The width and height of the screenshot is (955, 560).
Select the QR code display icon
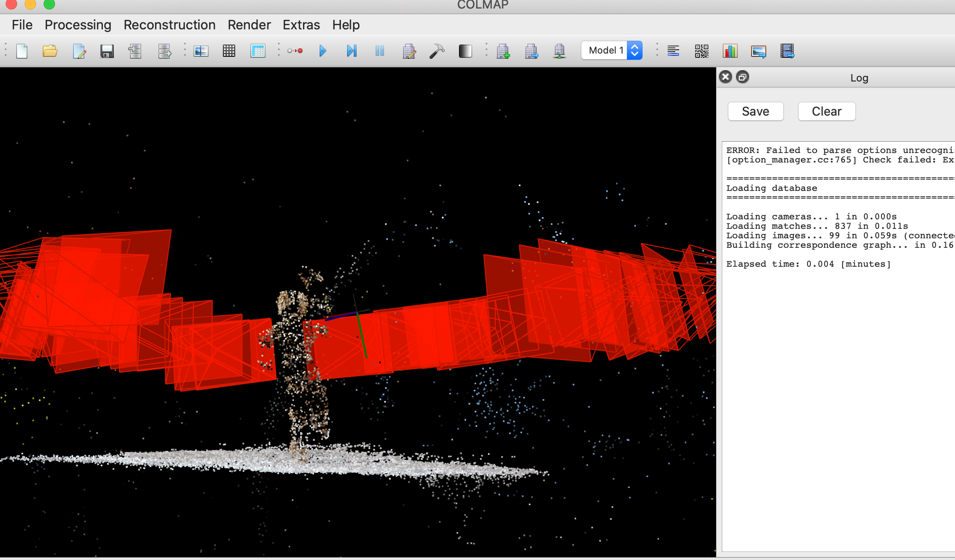point(700,51)
